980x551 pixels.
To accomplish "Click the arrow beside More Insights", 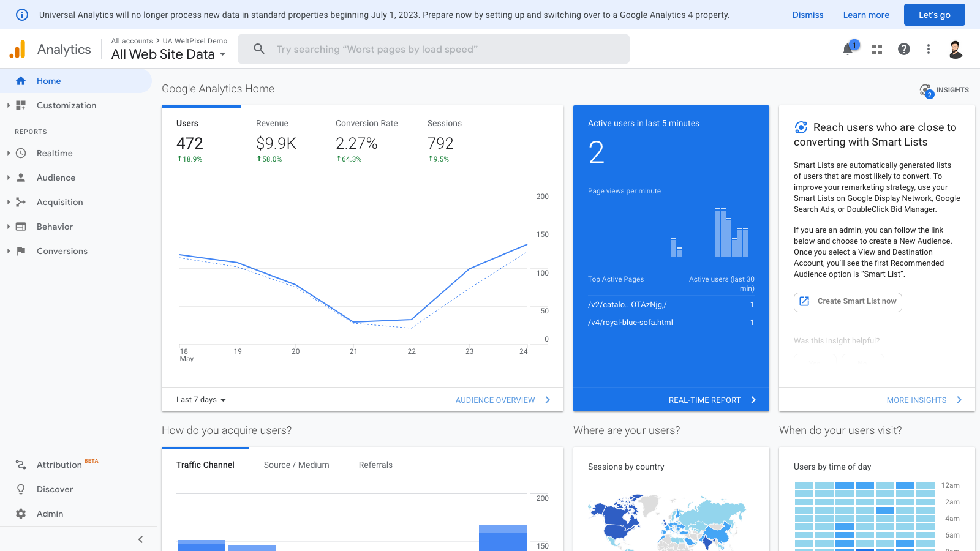I will (x=959, y=400).
